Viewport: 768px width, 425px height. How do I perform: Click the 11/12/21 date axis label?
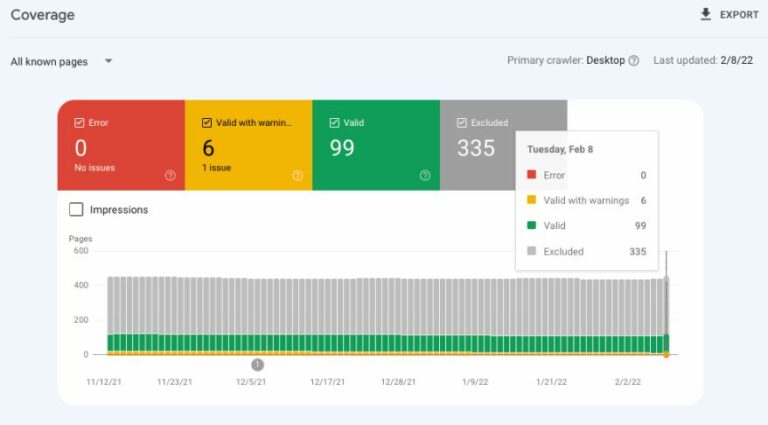[x=104, y=382]
